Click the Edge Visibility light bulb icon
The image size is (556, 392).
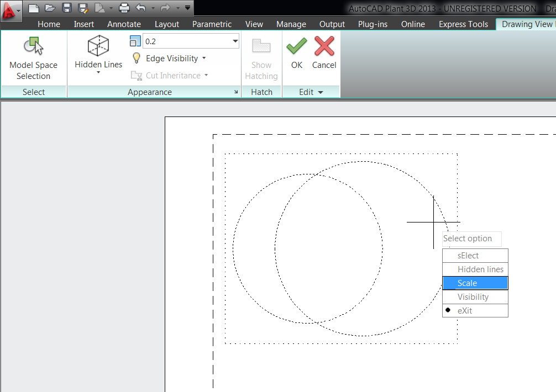click(137, 58)
